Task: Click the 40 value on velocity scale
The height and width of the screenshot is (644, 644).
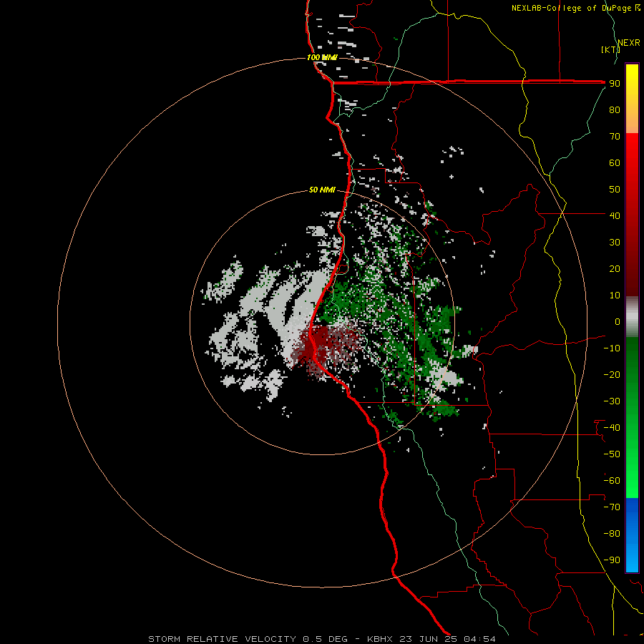Action: click(615, 216)
